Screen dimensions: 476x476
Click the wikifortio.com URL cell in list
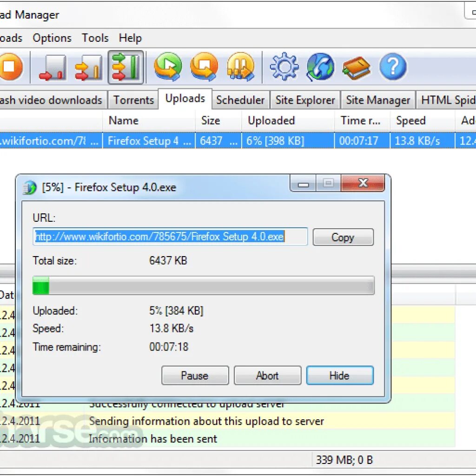click(x=51, y=141)
